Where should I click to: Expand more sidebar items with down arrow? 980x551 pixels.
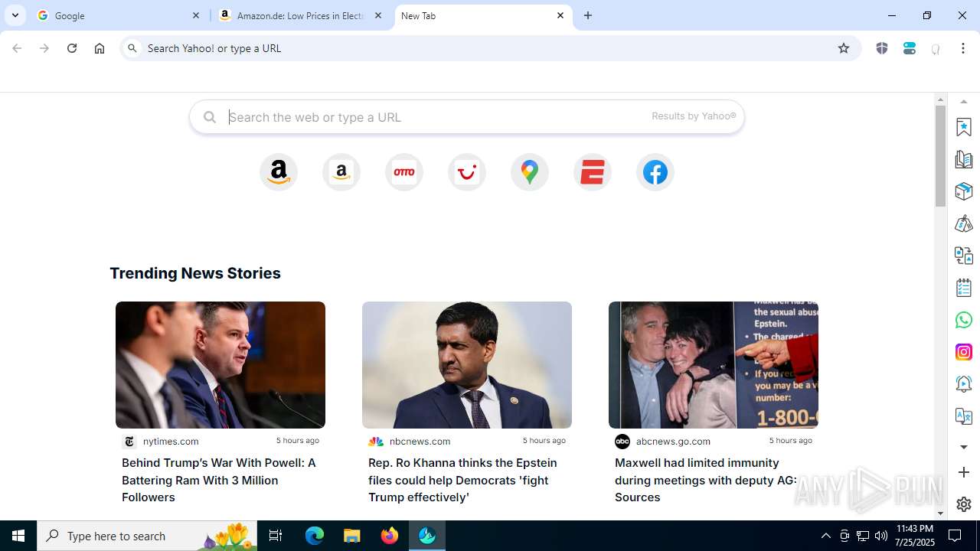pyautogui.click(x=964, y=447)
